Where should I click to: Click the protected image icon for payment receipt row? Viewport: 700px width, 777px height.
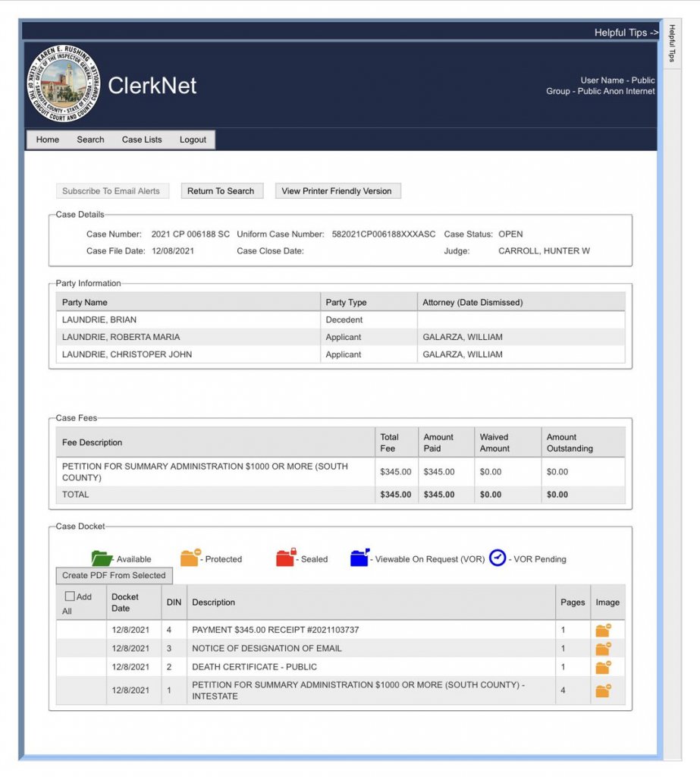[x=603, y=630]
